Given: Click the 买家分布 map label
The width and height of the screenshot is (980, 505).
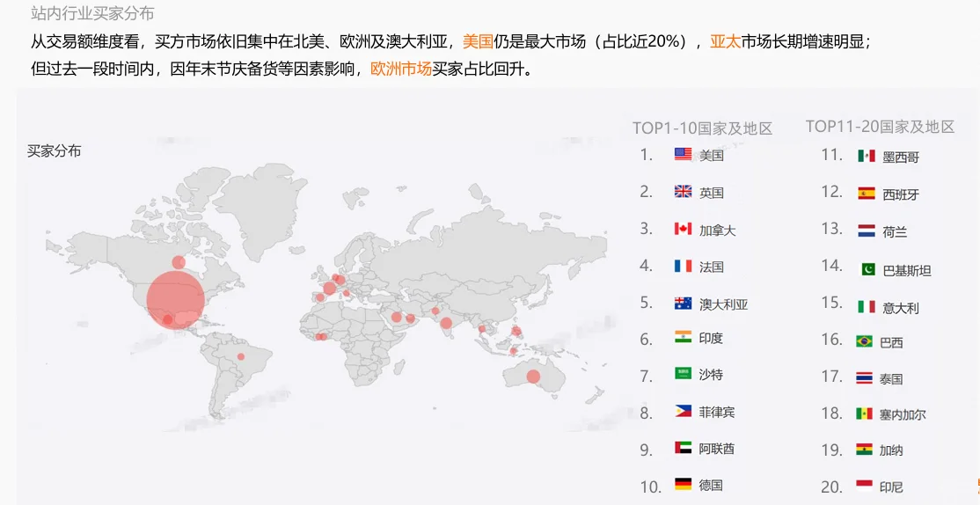Looking at the screenshot, I should 55,150.
